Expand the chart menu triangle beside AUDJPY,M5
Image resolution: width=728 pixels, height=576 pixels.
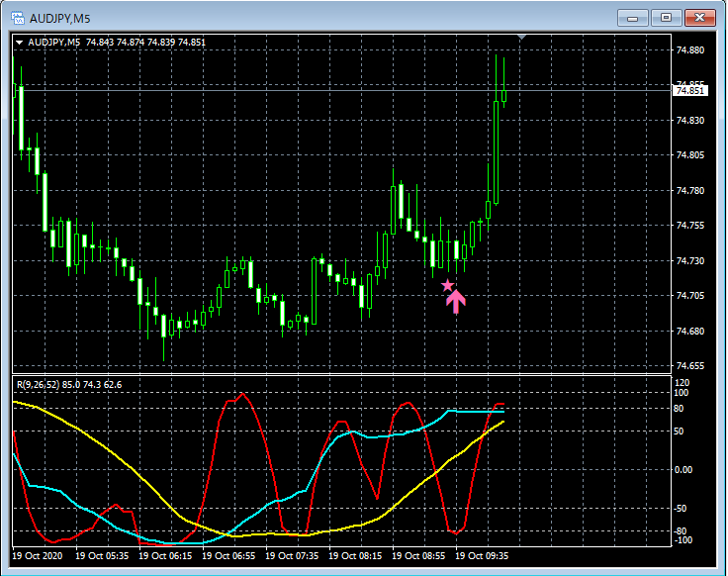tap(20, 43)
